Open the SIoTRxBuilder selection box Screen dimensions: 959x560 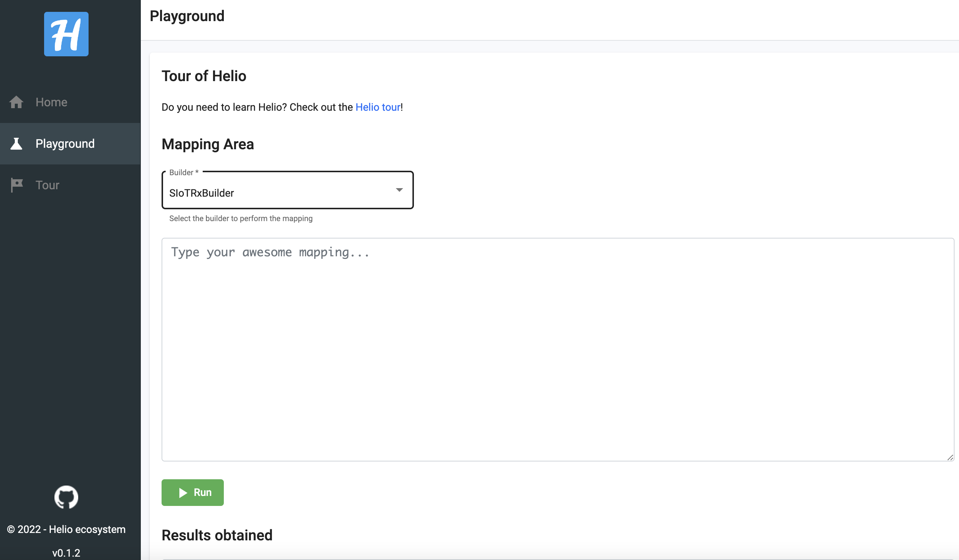pyautogui.click(x=288, y=190)
